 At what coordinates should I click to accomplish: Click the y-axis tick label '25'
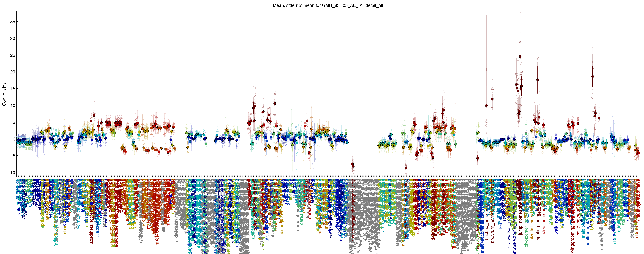12,55
